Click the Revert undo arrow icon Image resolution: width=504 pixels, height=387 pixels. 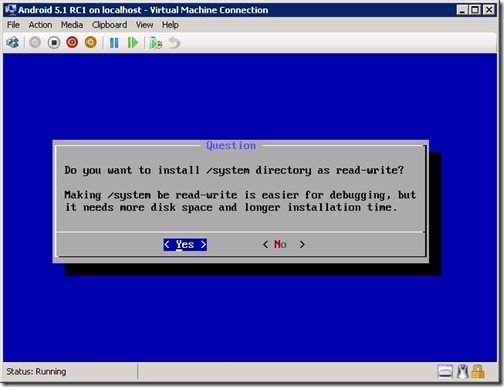point(174,43)
